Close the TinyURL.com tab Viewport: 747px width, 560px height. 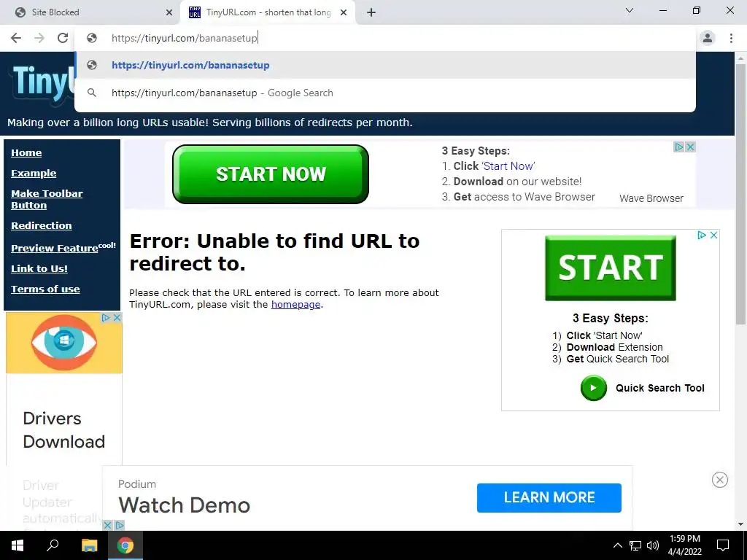click(x=344, y=12)
